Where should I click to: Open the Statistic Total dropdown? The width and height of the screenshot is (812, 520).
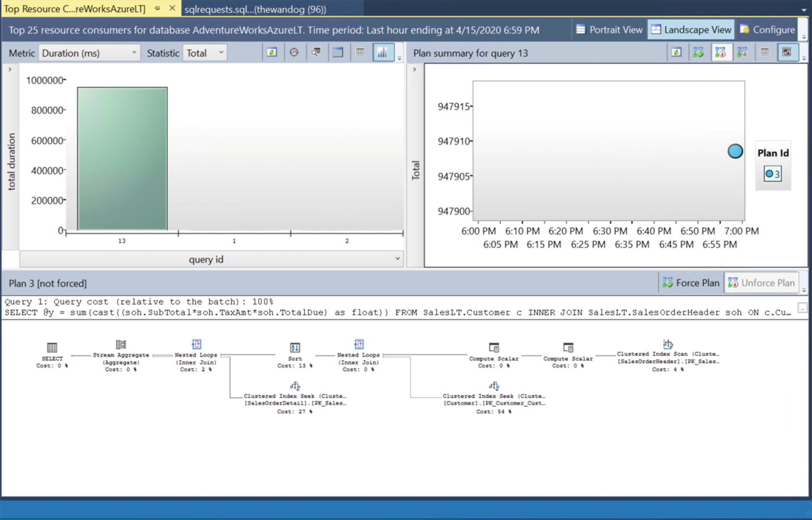pyautogui.click(x=205, y=53)
